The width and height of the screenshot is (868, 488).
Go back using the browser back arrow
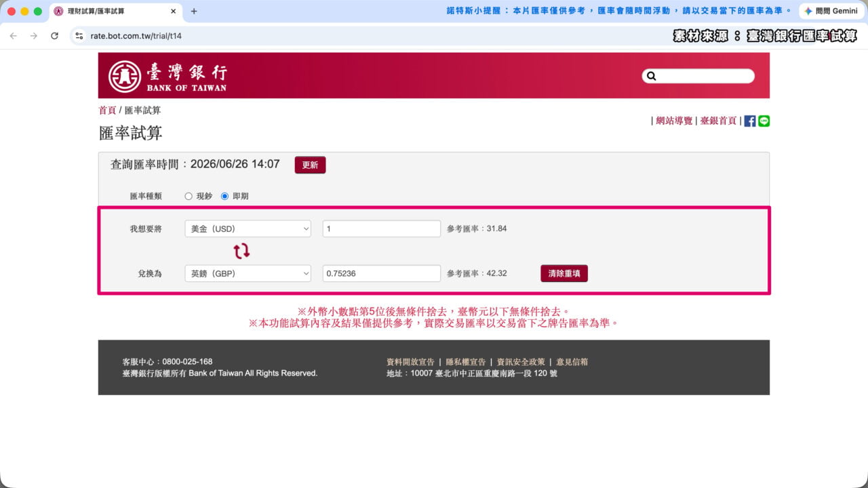point(13,36)
